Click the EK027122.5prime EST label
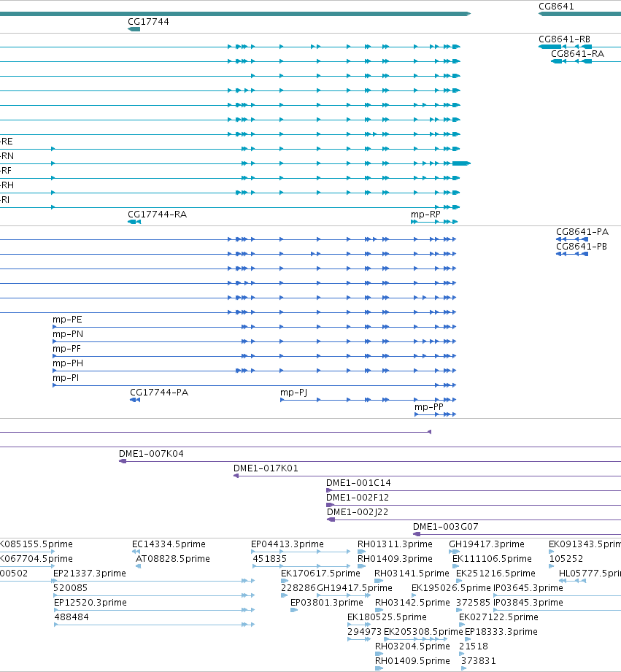The height and width of the screenshot is (672, 621). pyautogui.click(x=499, y=617)
